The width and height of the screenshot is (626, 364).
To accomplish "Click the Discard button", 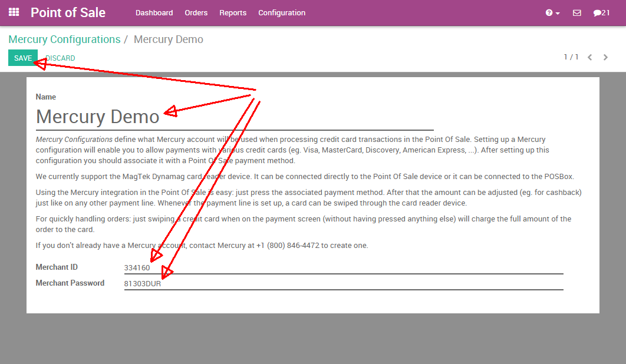I will [x=60, y=58].
